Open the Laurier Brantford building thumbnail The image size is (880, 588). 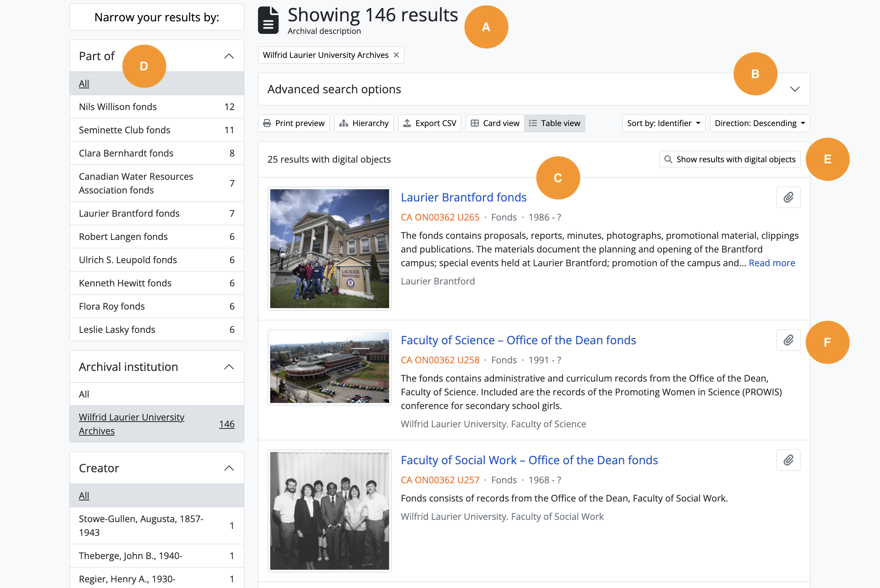point(330,249)
